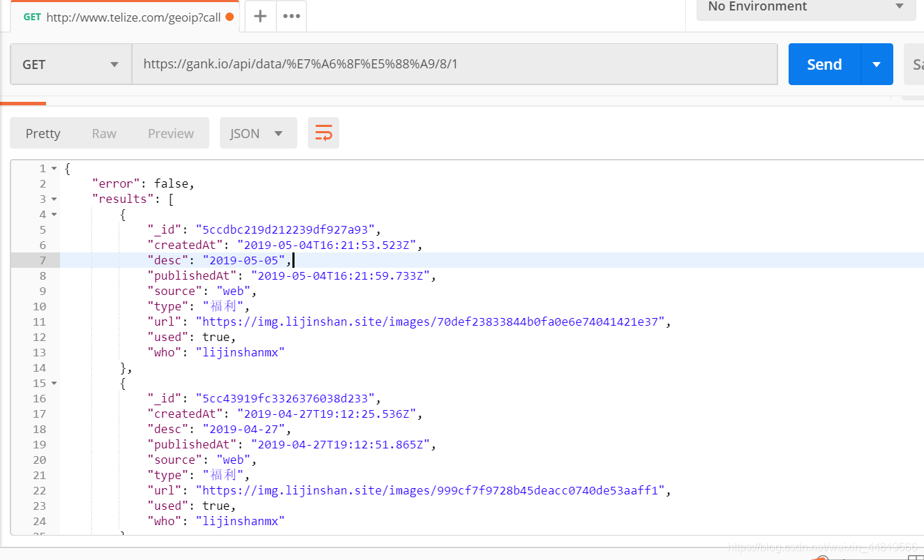924x560 pixels.
Task: Click the "5cc43919fc3326376038d233" id value
Action: point(286,398)
